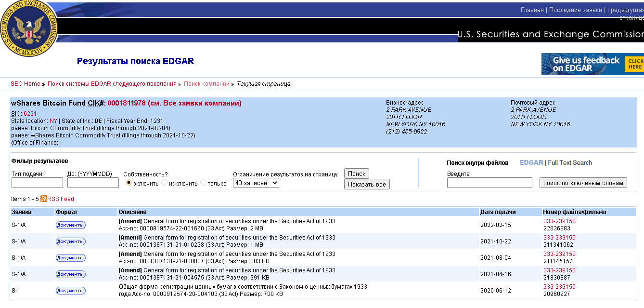Image resolution: width=644 pixels, height=308 pixels.
Task: Open the Full Text Search link
Action: click(570, 163)
